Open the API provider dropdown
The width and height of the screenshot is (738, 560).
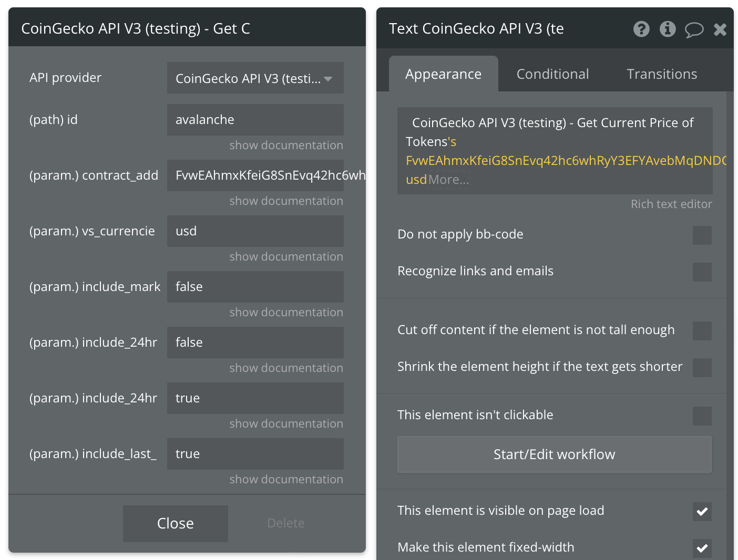(x=255, y=78)
